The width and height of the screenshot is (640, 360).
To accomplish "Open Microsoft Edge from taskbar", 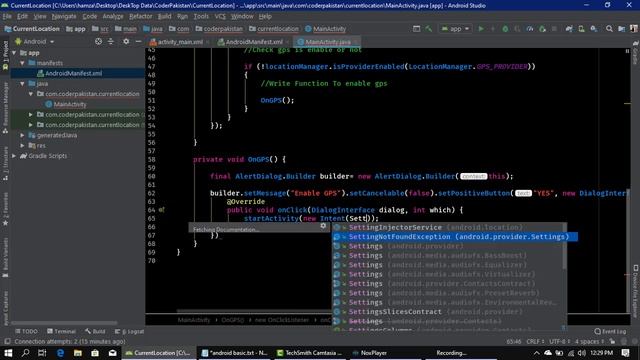I will pos(60,353).
